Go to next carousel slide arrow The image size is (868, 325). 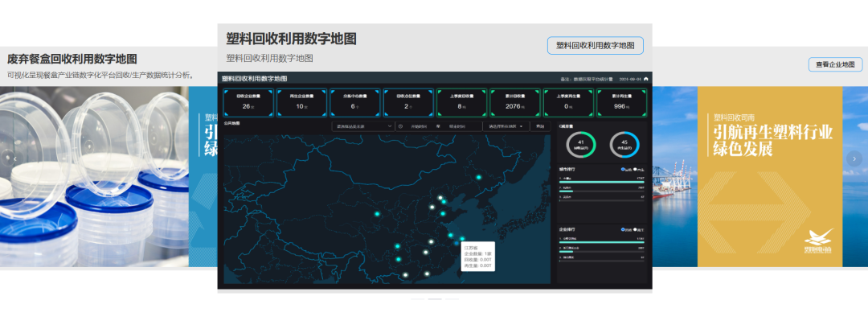tap(854, 159)
